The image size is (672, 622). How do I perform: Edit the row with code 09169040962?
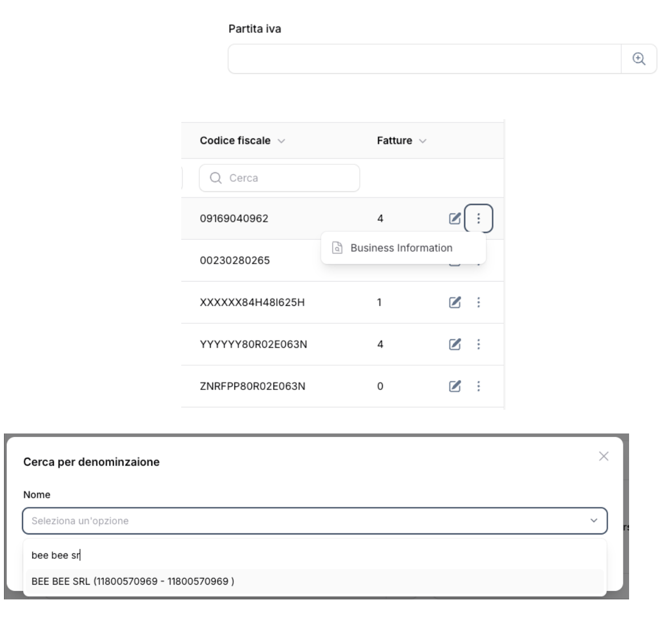coord(455,218)
